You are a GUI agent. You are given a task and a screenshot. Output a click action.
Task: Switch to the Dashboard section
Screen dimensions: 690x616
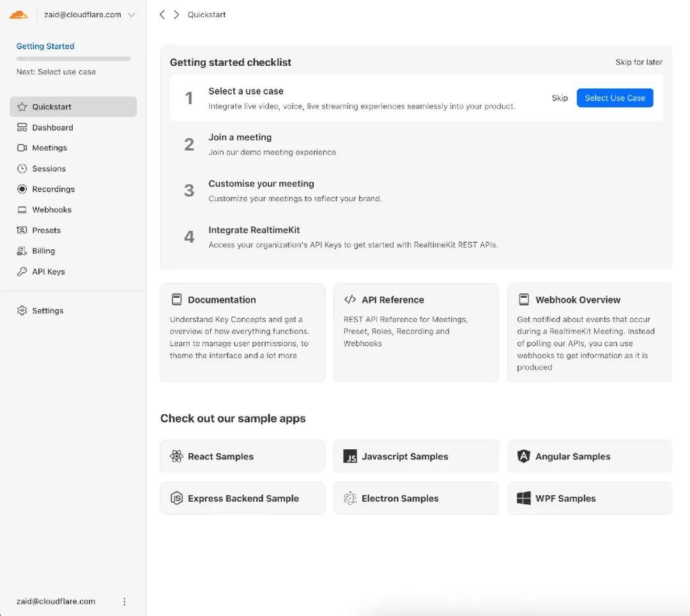52,127
